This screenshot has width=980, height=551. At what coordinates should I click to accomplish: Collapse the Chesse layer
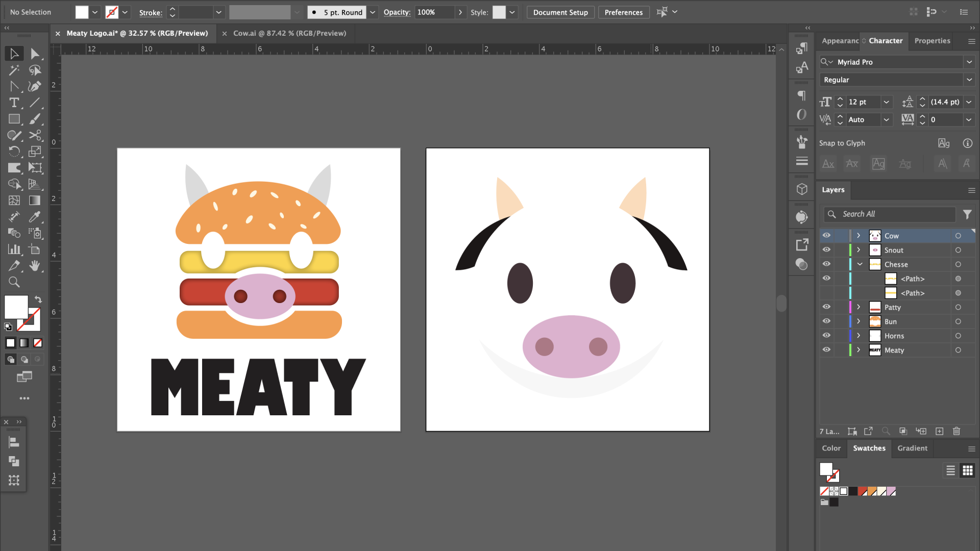(x=860, y=264)
